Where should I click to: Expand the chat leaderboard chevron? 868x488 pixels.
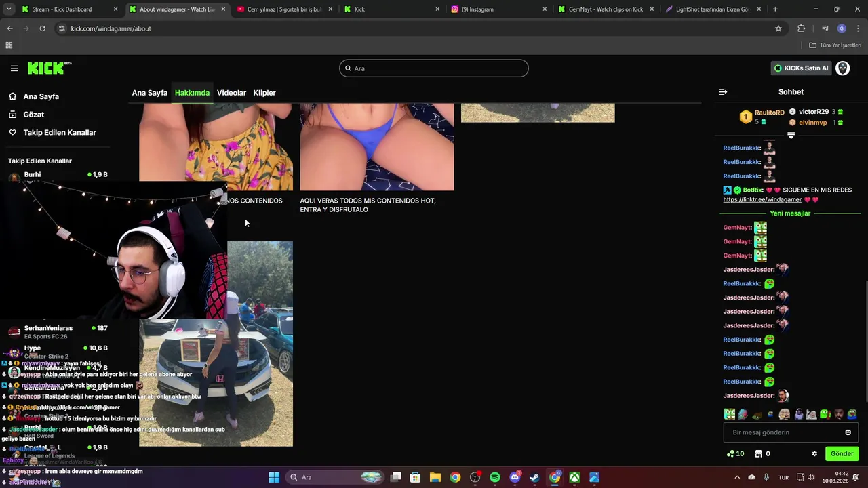(791, 136)
